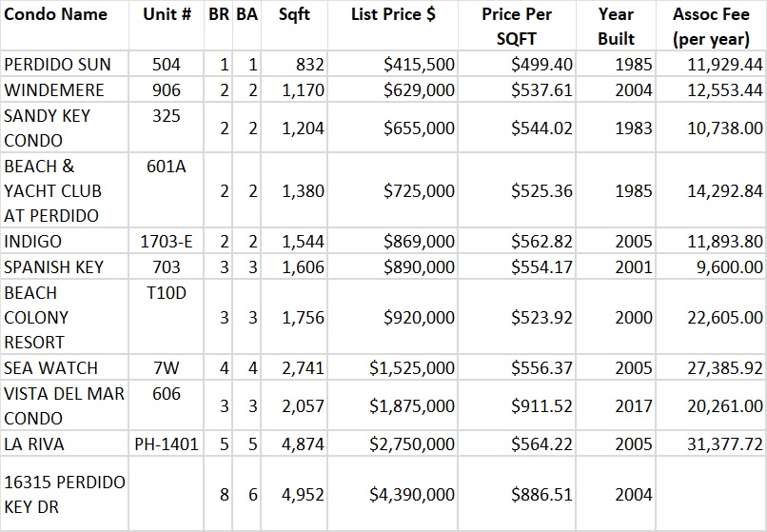Select the 16315 PERDIDO KEY DR cell
767x532 pixels.
[x=65, y=494]
